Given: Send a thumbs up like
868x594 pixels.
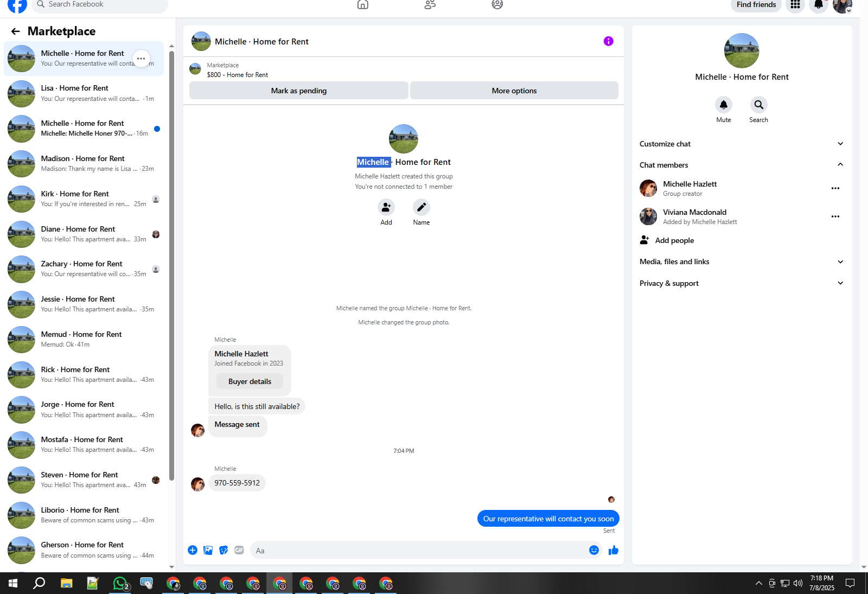Looking at the screenshot, I should [614, 550].
